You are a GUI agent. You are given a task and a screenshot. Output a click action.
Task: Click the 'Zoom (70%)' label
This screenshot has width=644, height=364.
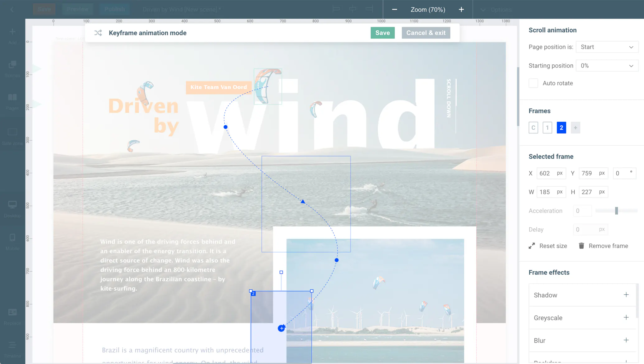point(428,10)
